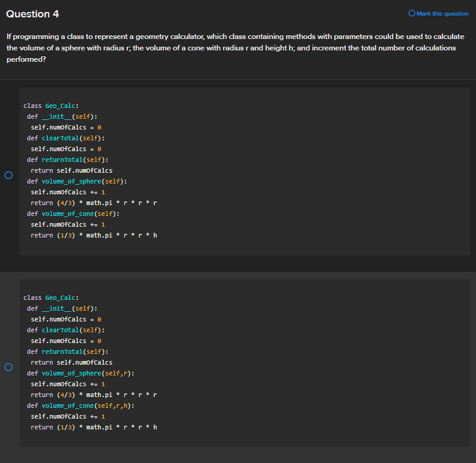Click 'def __init__(self):' in the second answer
The width and height of the screenshot is (476, 463).
point(62,308)
